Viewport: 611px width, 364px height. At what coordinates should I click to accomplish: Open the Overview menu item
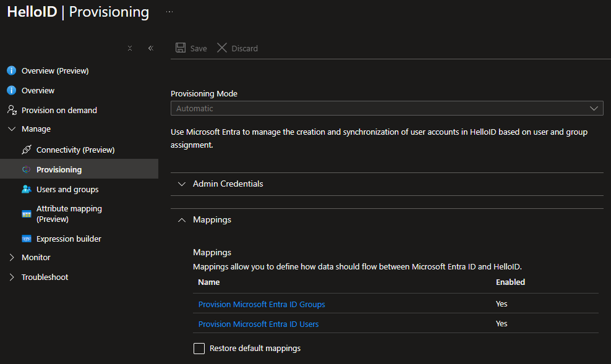[38, 90]
